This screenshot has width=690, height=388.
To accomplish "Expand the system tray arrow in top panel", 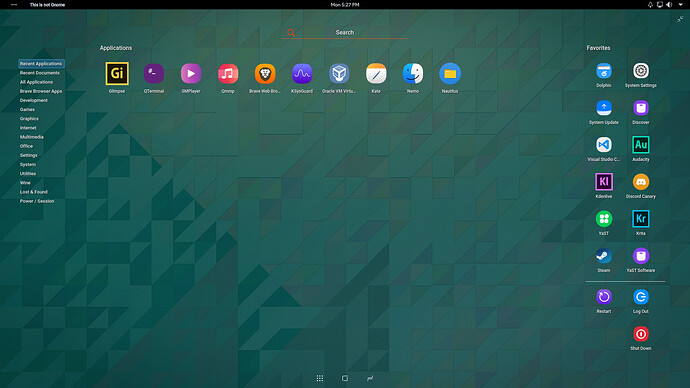I will tap(681, 5).
